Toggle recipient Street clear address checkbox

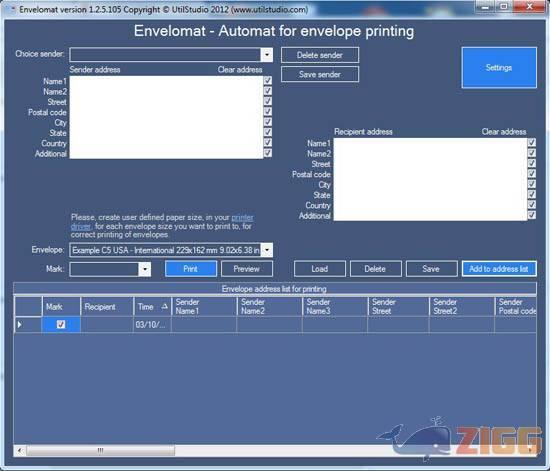point(532,163)
